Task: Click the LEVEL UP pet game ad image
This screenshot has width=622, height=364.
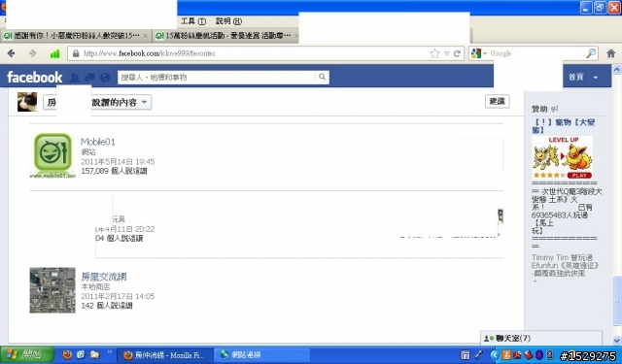Action: [x=563, y=157]
